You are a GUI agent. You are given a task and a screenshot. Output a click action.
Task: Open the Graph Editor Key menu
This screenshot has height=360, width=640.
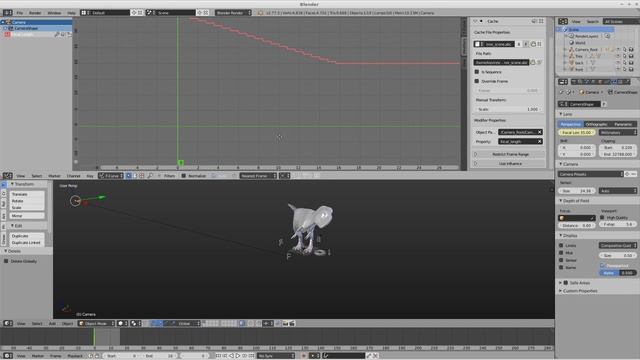coord(90,176)
